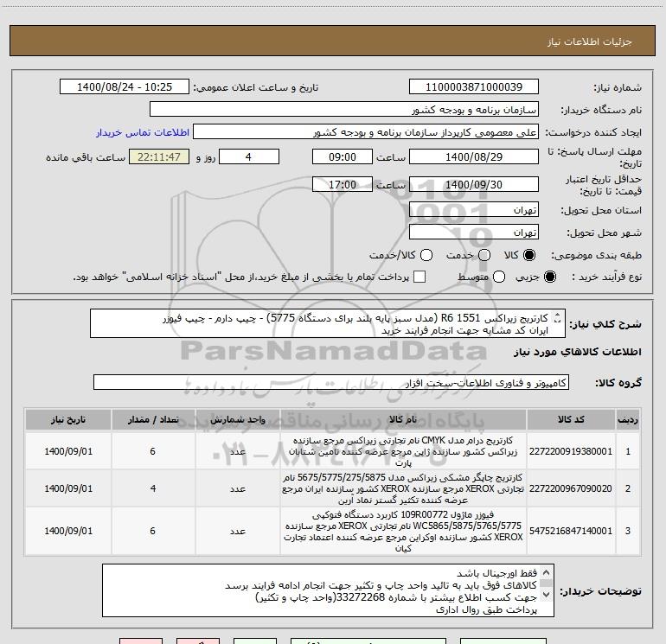The height and width of the screenshot is (644, 666).
Task: Click the اطلاعات کالاهای مورد نیاز heading
Action: [578, 352]
